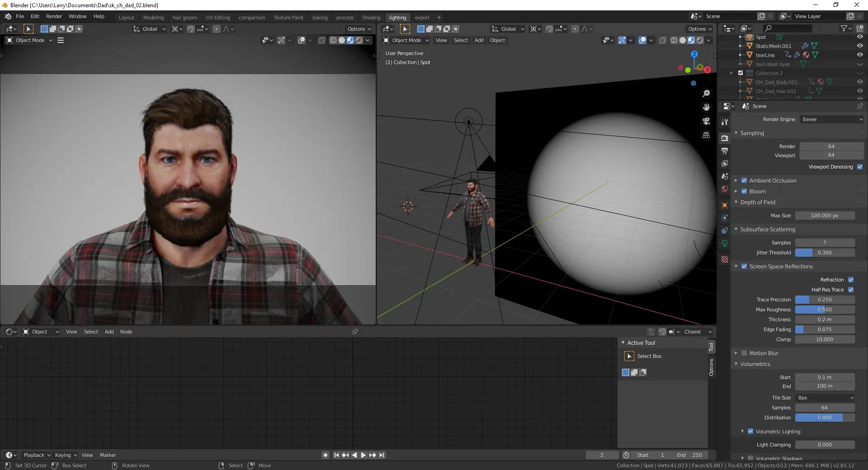Screen dimensions: 868x470
Task: Open the Render Engine dropdown showing Eevee
Action: (832, 119)
